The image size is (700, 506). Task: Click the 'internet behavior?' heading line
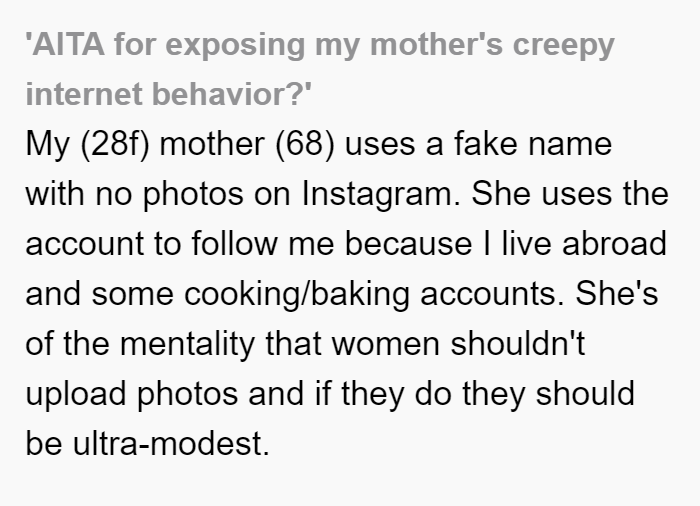point(169,94)
